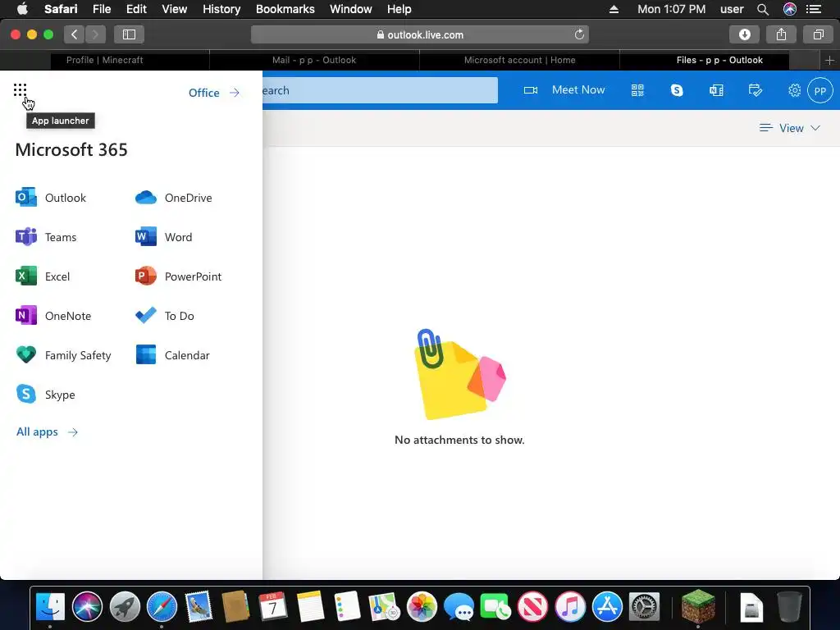840x630 pixels.
Task: Open the Safari Share button
Action: (781, 34)
